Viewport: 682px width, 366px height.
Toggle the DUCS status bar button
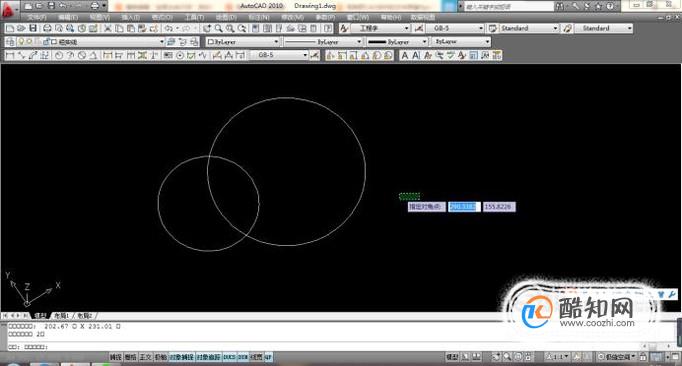click(229, 357)
